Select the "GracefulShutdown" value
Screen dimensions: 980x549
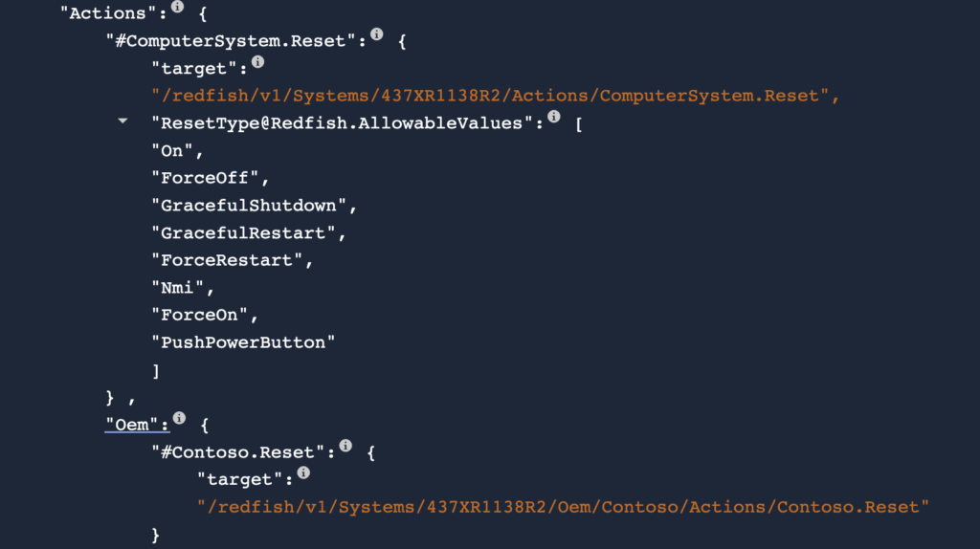[254, 206]
